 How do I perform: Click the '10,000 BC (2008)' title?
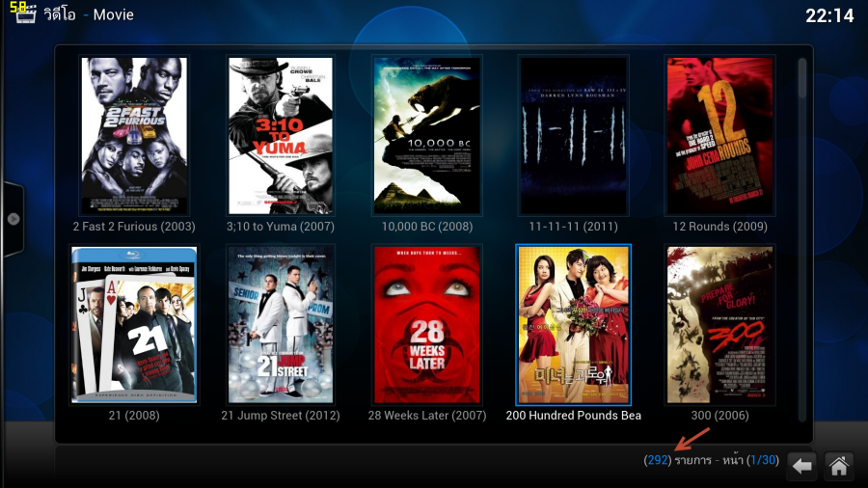point(427,227)
